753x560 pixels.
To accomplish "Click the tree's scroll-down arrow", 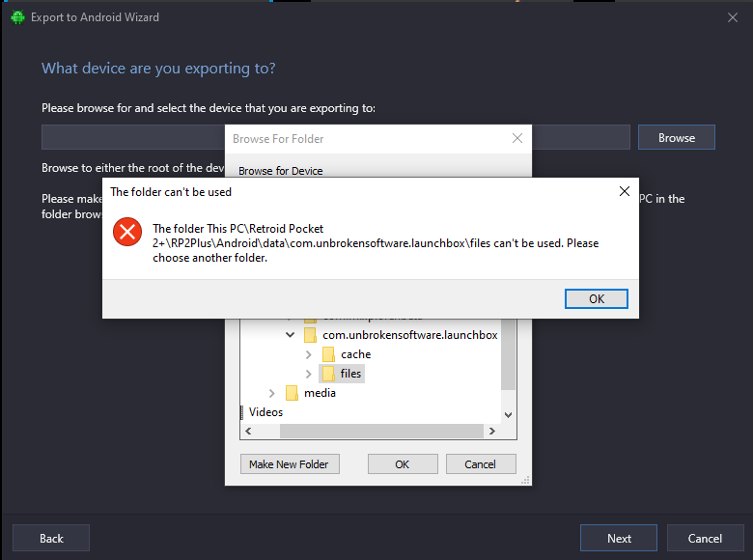I will point(508,414).
